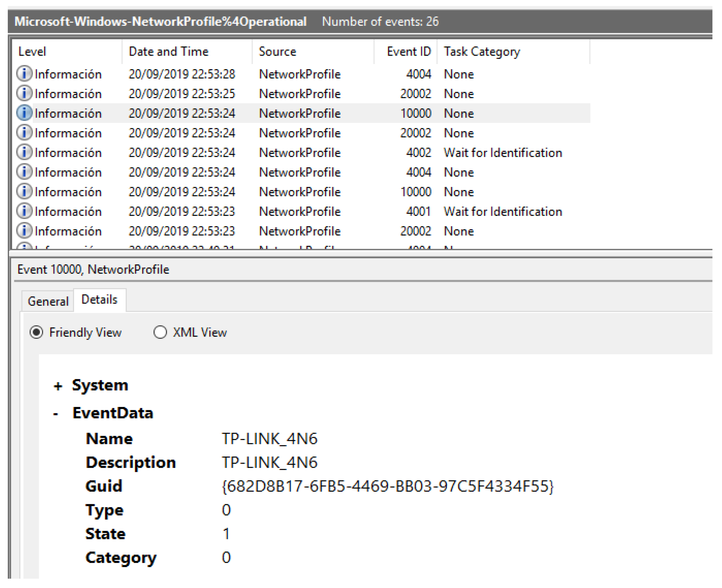
Task: Select the Friendly View radio button
Action: (x=36, y=332)
